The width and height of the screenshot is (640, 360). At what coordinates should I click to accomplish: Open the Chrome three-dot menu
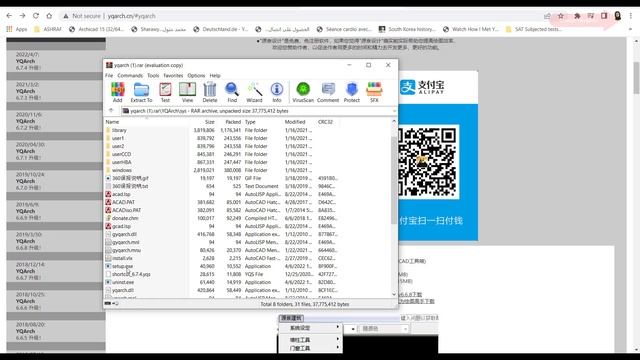[x=631, y=16]
